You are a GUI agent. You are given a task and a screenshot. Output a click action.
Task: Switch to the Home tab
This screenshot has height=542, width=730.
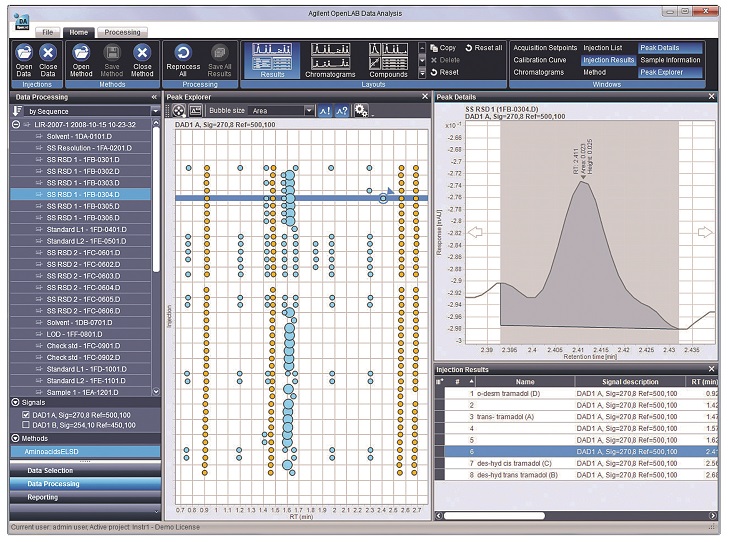78,32
